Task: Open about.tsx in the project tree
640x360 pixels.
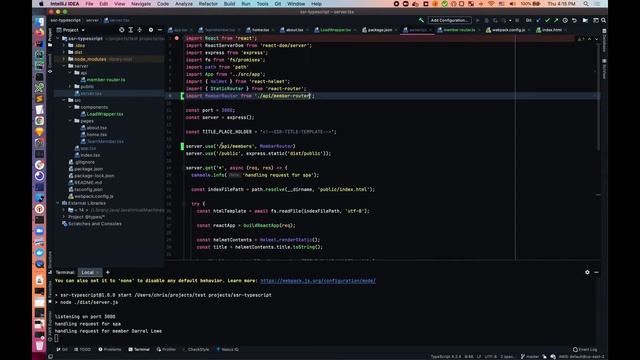Action: [93, 128]
